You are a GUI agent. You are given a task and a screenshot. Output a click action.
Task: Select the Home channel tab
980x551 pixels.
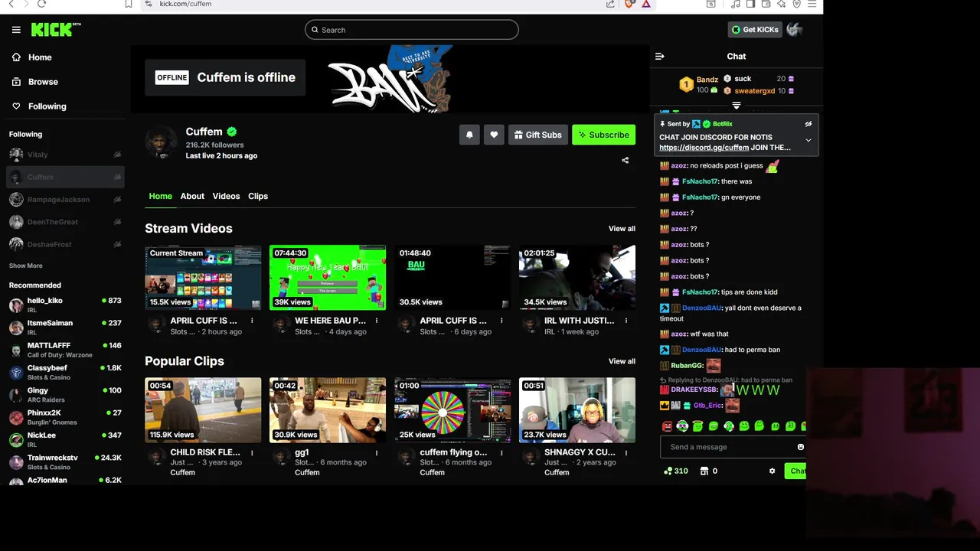point(160,196)
